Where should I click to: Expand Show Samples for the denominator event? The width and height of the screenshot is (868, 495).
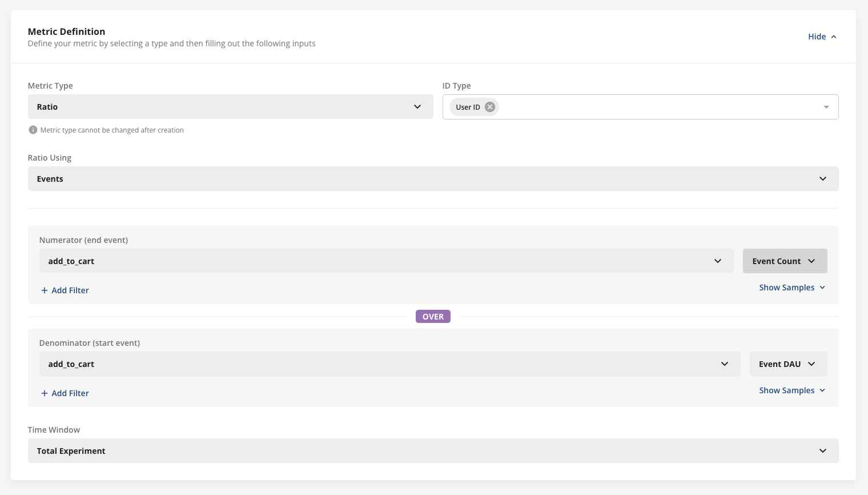click(x=791, y=390)
